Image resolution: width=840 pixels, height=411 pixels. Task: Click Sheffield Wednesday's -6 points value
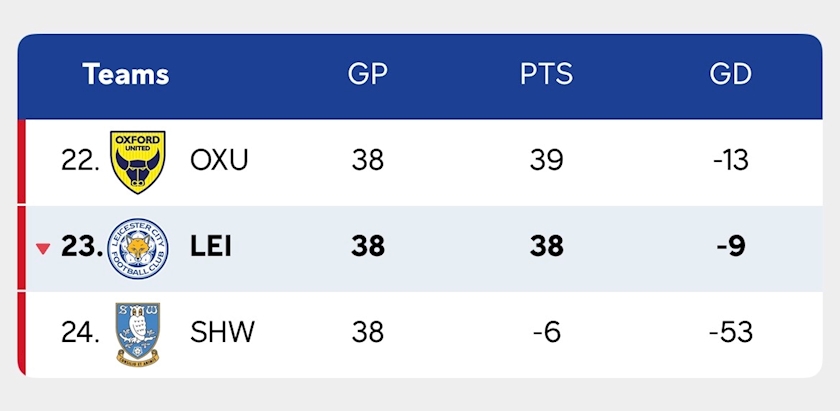[x=546, y=333]
